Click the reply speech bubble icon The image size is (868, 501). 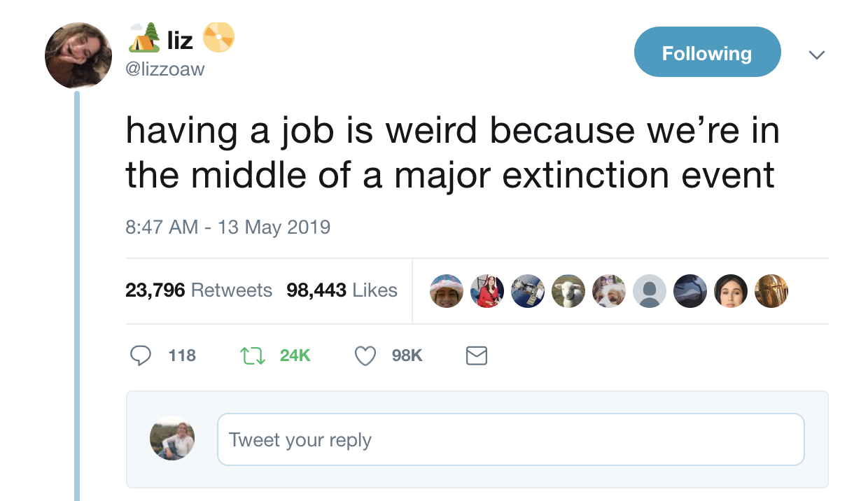click(x=141, y=356)
